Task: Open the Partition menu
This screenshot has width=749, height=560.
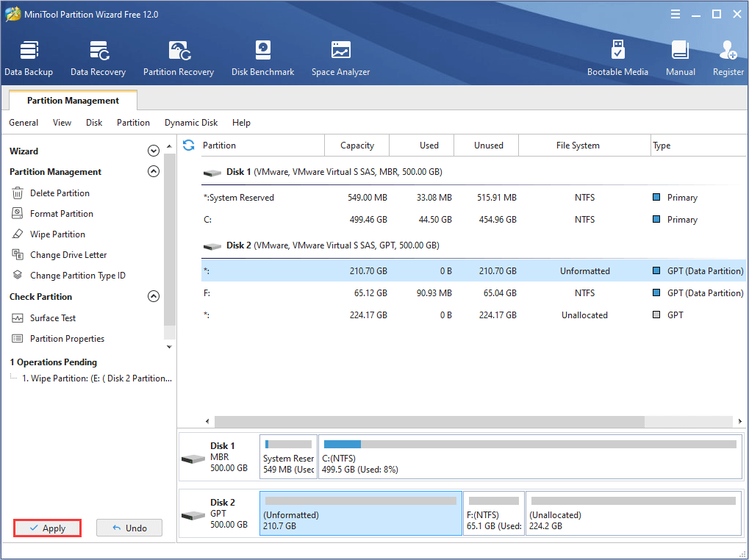Action: click(x=133, y=123)
